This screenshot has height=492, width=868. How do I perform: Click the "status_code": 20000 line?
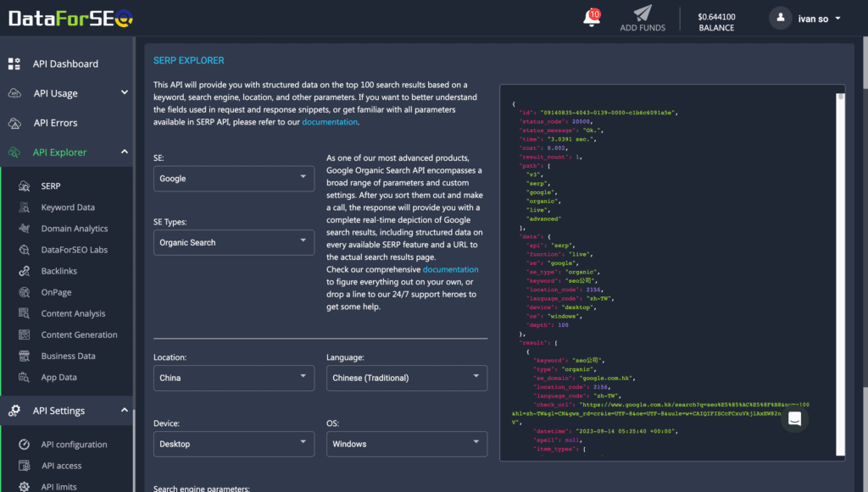tap(555, 122)
